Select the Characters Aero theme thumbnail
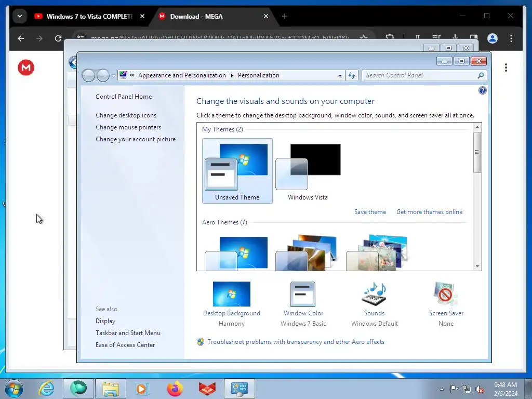Image resolution: width=532 pixels, height=399 pixels. [x=377, y=253]
